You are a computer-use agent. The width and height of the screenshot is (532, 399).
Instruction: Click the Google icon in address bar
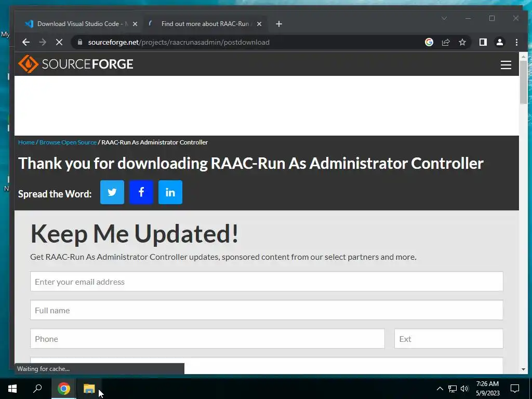pos(429,42)
